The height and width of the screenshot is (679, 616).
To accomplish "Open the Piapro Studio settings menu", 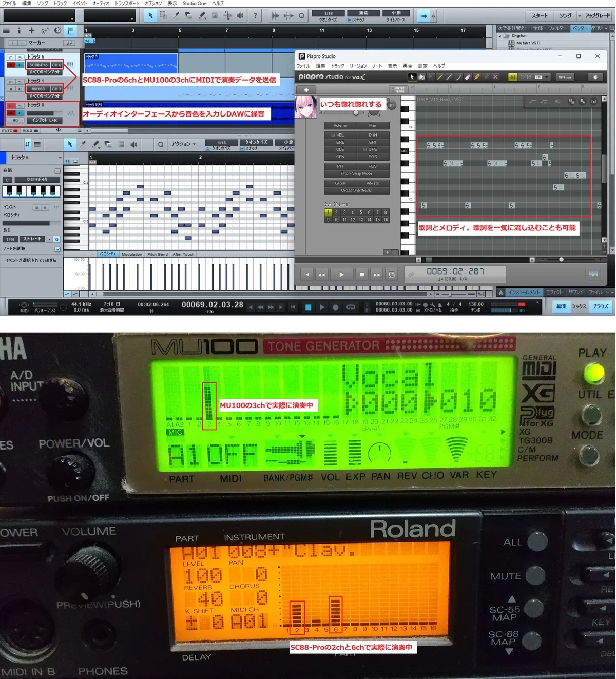I will (x=422, y=66).
